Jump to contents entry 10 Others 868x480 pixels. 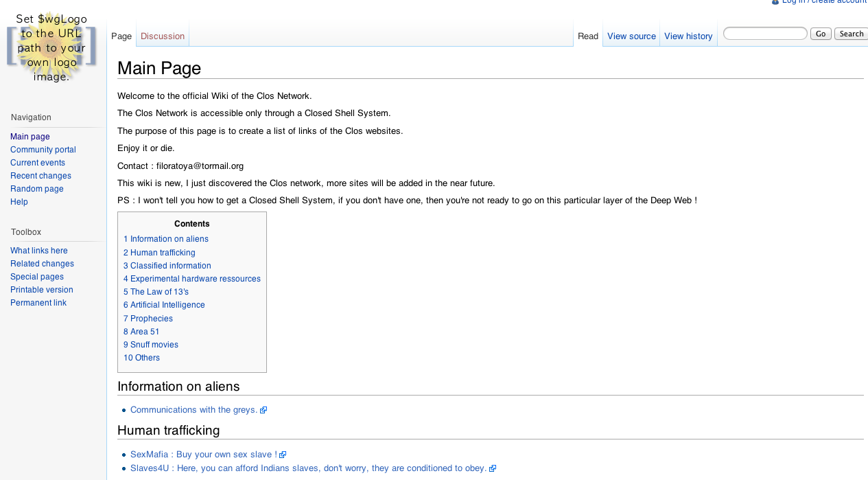point(141,358)
